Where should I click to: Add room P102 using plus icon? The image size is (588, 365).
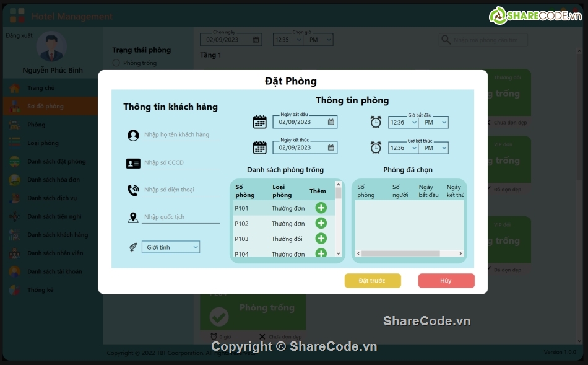(x=321, y=223)
